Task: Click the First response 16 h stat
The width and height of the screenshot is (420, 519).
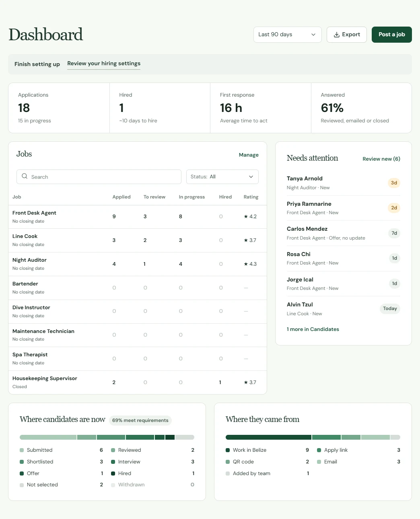Action: coord(261,108)
